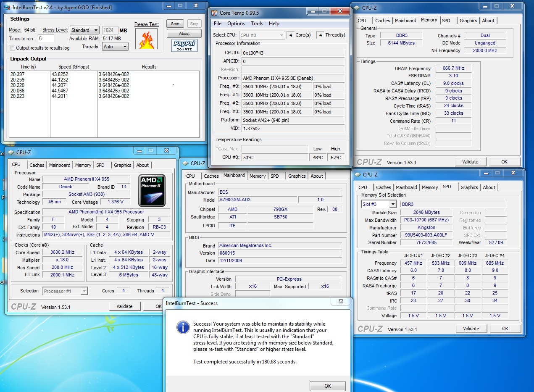
Task: Open the Help menu in Core Temp
Action: pyautogui.click(x=274, y=24)
